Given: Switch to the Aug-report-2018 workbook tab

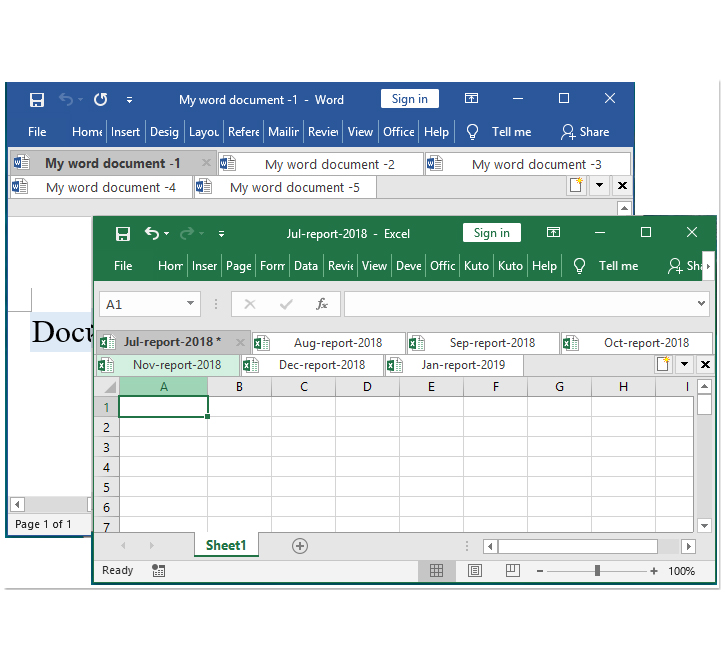Looking at the screenshot, I should coord(329,343).
